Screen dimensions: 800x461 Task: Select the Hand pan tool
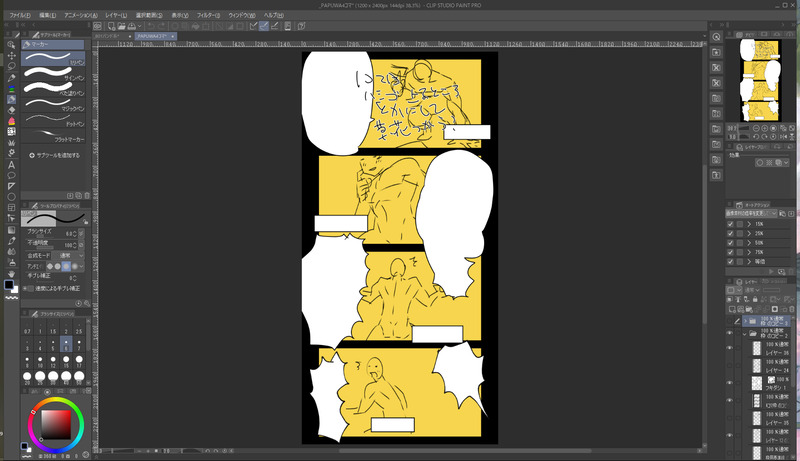pyautogui.click(x=11, y=274)
